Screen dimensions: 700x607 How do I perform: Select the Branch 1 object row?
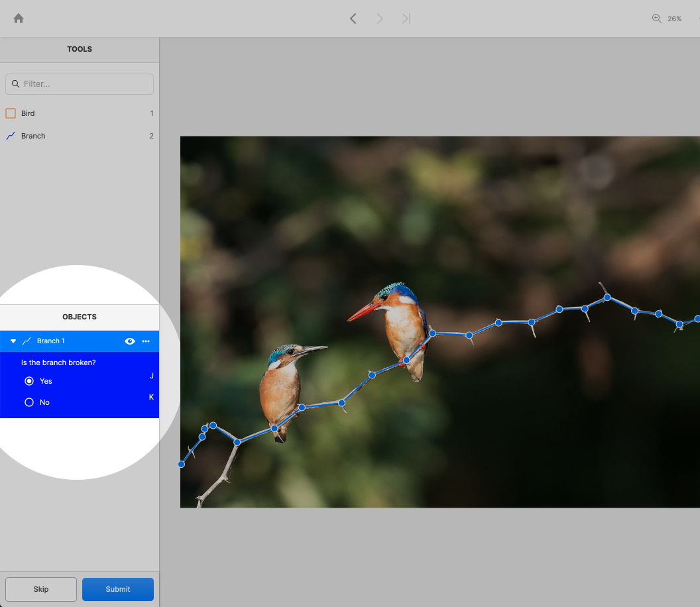pyautogui.click(x=80, y=341)
